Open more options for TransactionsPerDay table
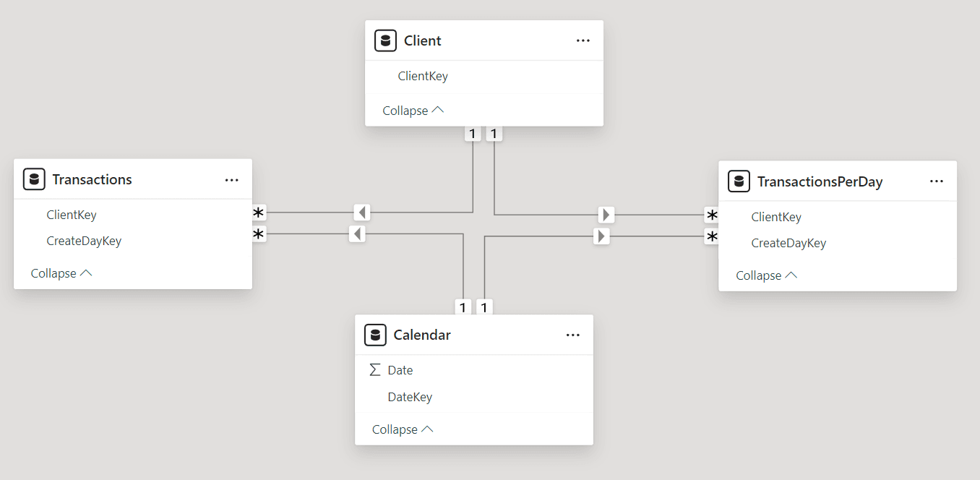Screen dimensions: 980x480 click(937, 181)
